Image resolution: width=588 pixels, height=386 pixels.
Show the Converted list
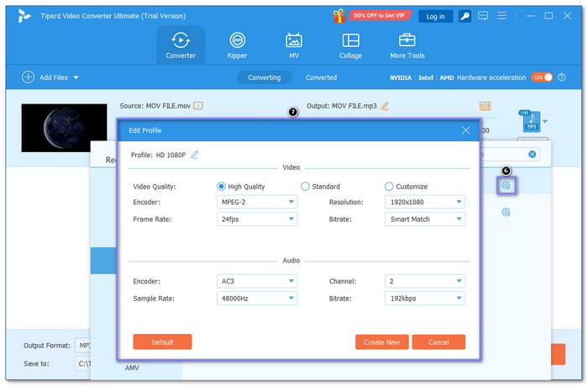(x=321, y=77)
